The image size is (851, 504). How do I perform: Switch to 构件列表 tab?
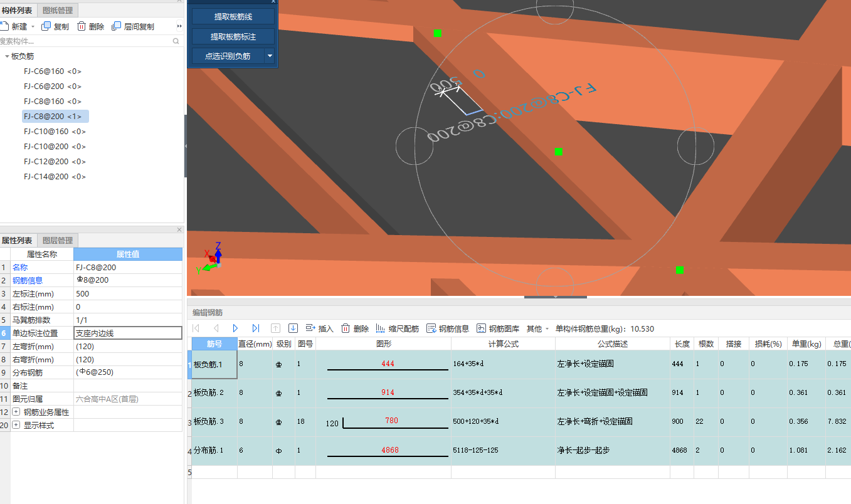click(17, 10)
